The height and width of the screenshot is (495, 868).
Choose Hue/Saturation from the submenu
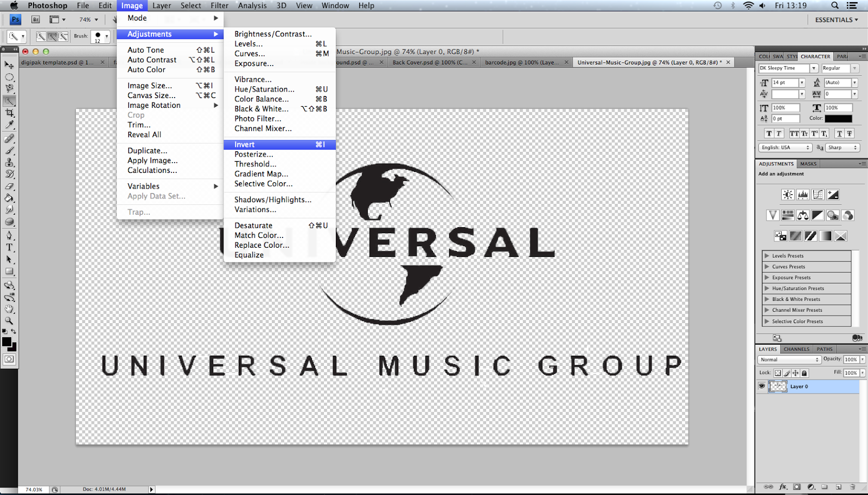pos(280,89)
